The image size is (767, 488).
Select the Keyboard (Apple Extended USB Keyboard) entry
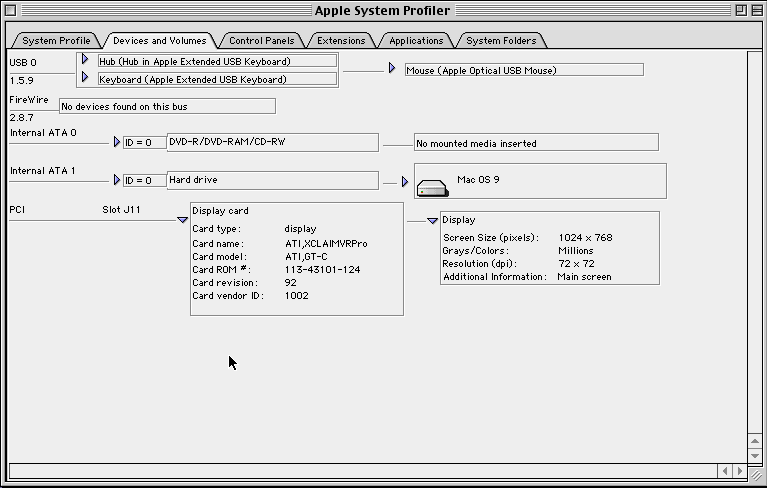(217, 79)
